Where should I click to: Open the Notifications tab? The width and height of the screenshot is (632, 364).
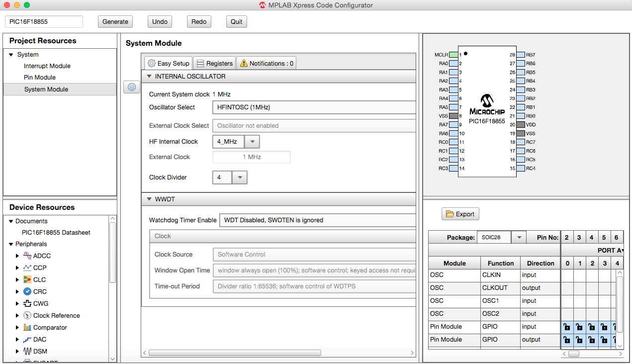point(266,63)
